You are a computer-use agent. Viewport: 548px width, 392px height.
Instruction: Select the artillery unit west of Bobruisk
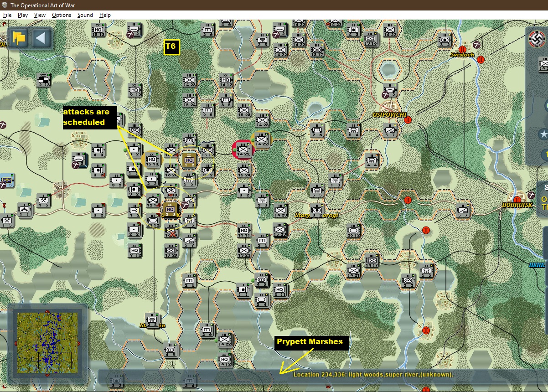coord(463,211)
